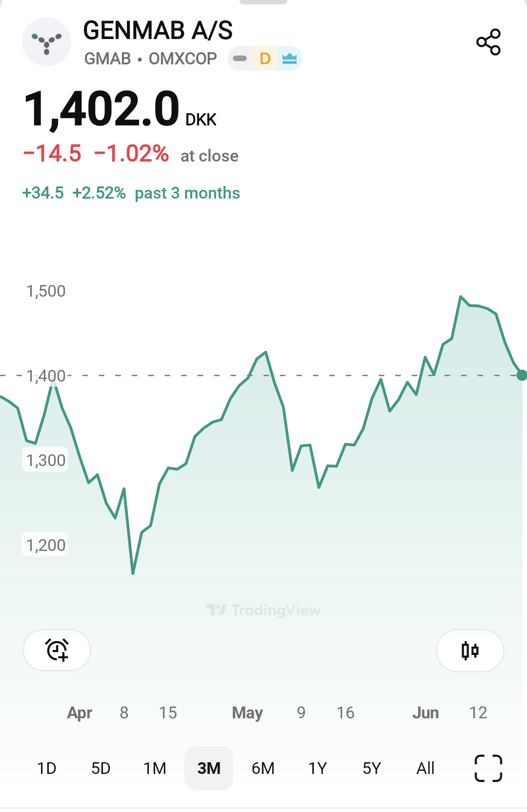Screen dimensions: 527x812
Task: Switch to 5Y time range
Action: pos(371,768)
